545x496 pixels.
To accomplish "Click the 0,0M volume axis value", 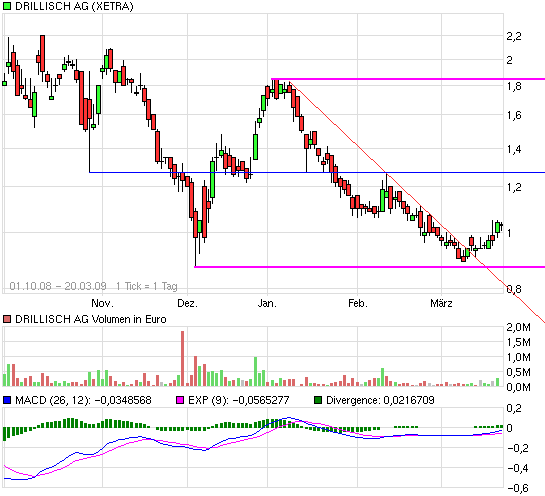I will [519, 387].
